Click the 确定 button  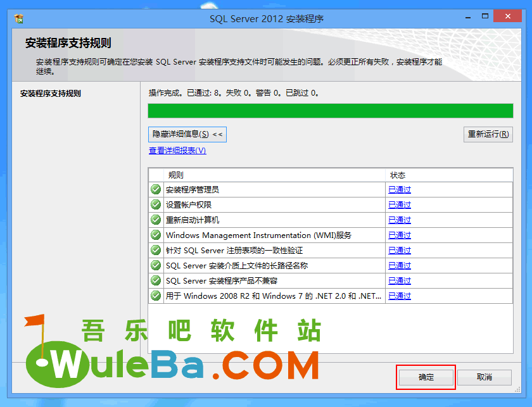click(426, 377)
